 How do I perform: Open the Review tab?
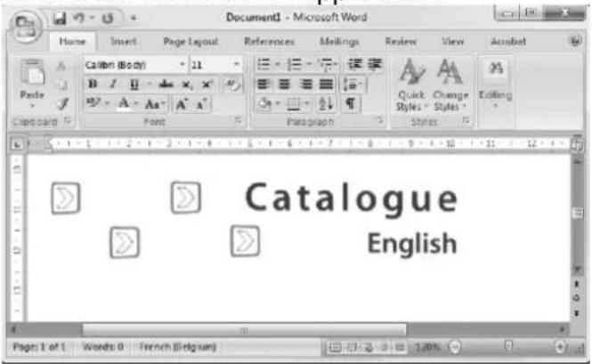coord(401,42)
